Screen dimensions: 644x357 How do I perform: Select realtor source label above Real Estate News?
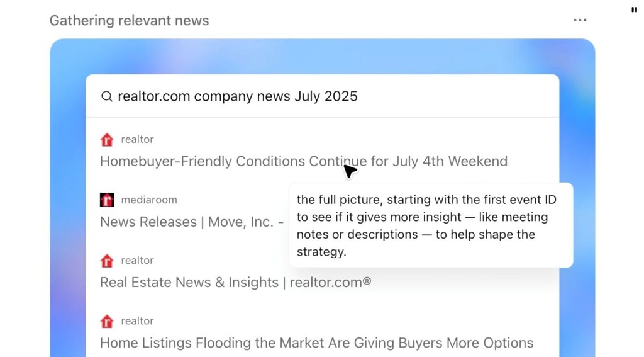[x=137, y=260]
